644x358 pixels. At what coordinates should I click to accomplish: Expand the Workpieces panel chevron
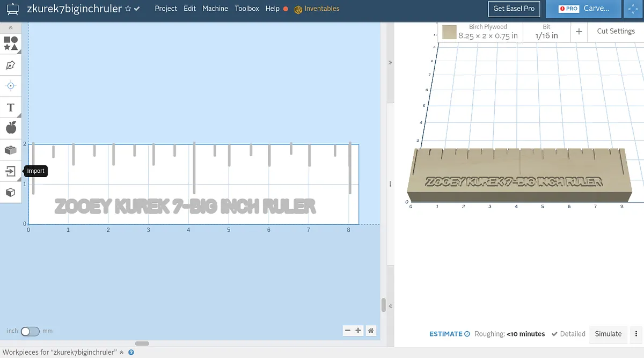pos(121,353)
